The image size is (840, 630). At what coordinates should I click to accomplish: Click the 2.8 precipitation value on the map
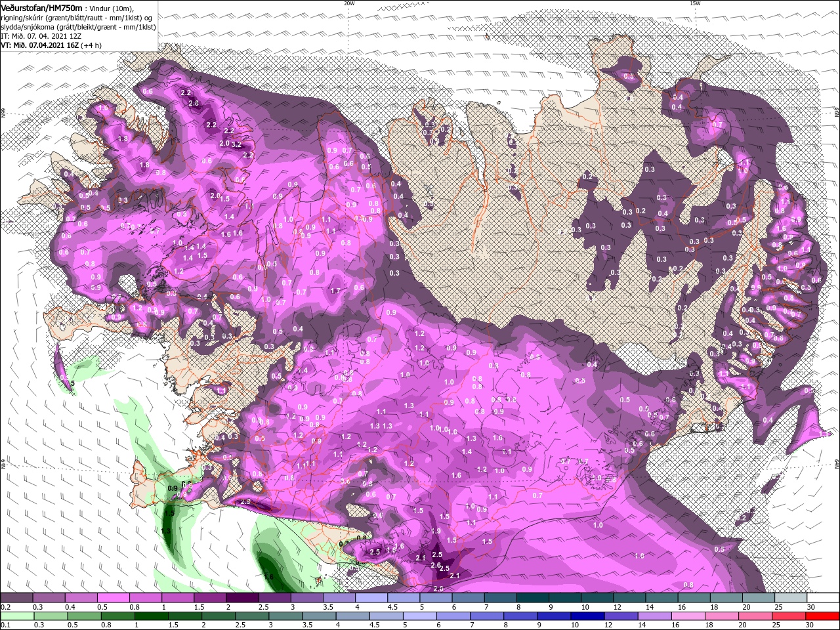(194, 103)
